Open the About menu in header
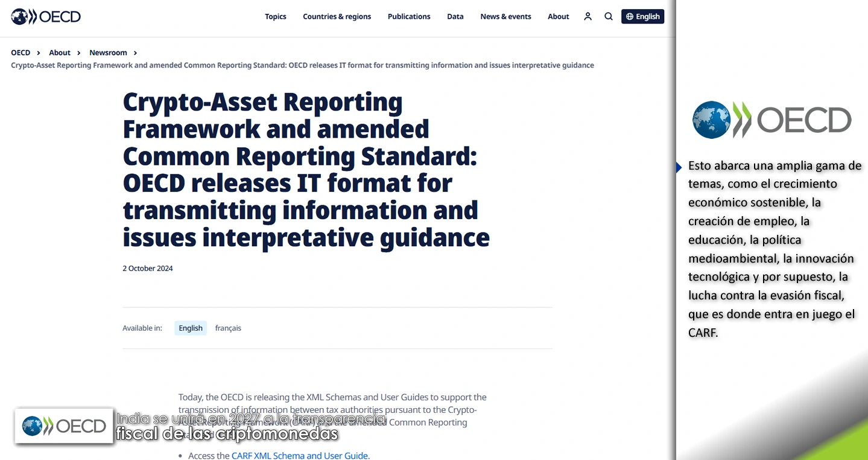 coord(558,16)
